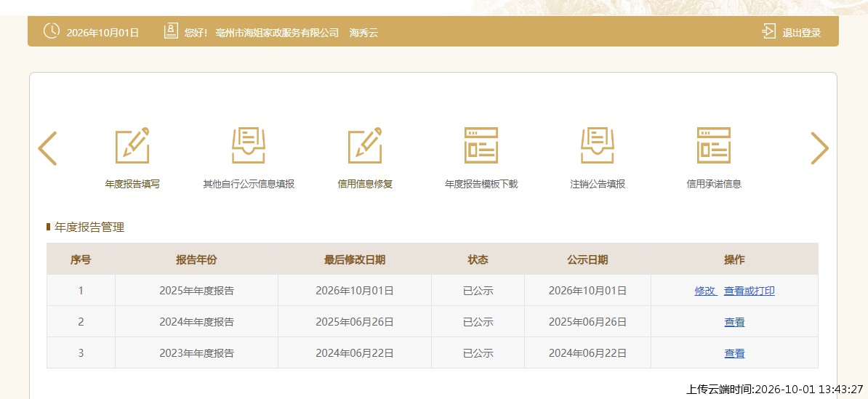868x399 pixels.
Task: Click 修改 for the 2025 annual report
Action: pyautogui.click(x=704, y=291)
